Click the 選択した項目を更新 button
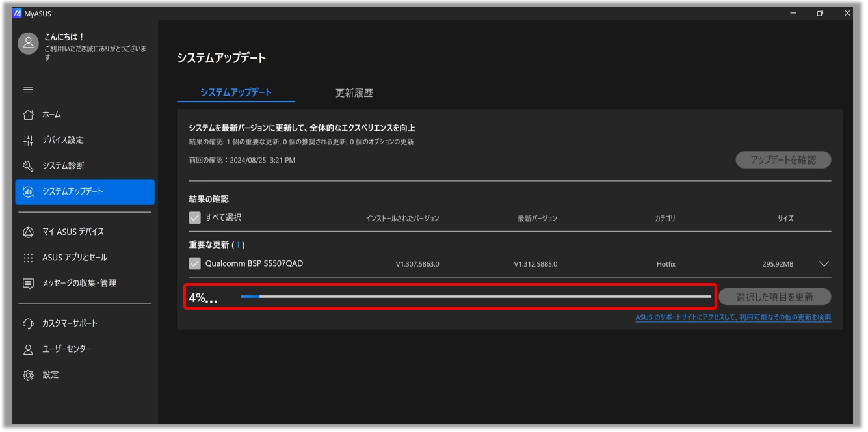The width and height of the screenshot is (868, 432). tap(775, 297)
